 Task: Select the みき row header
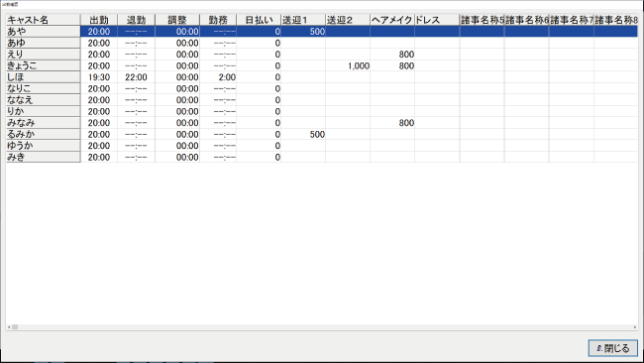coord(44,157)
